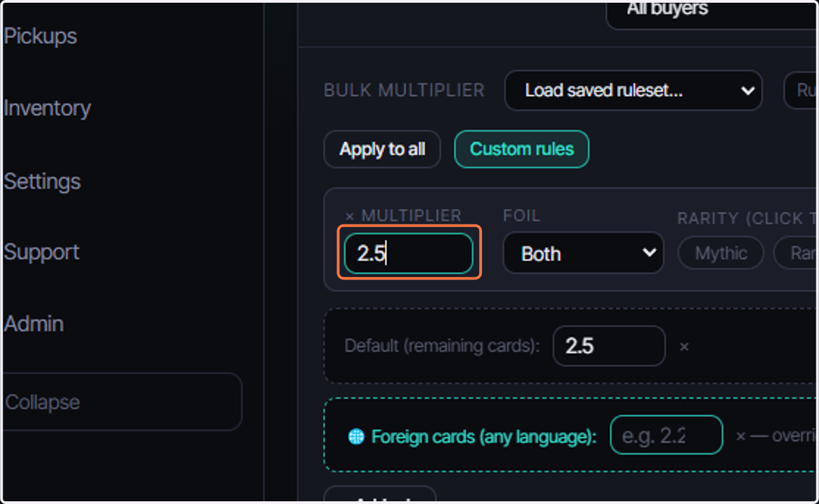Open the Foil dropdown showing Both
This screenshot has height=504, width=819.
pos(584,253)
